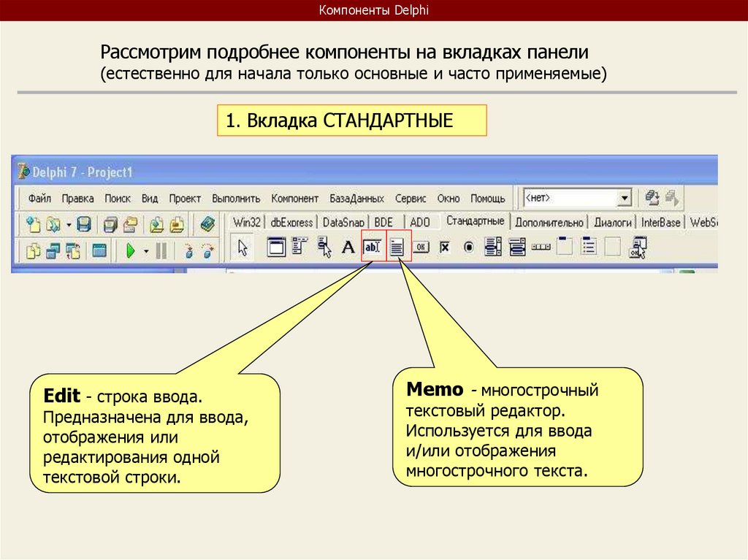Switch to the Диалоги palette tab
Viewport: 748px width, 560px height.
click(613, 222)
